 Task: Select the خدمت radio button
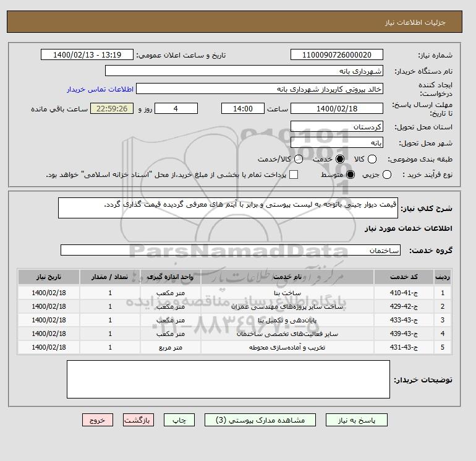pyautogui.click(x=340, y=159)
